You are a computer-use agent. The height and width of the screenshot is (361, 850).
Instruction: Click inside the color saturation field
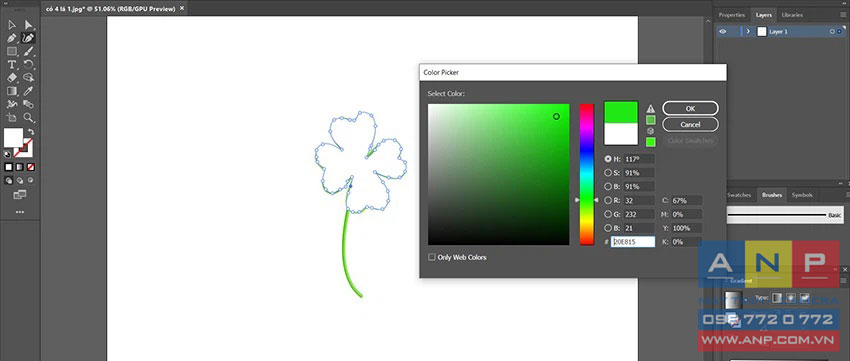498,174
